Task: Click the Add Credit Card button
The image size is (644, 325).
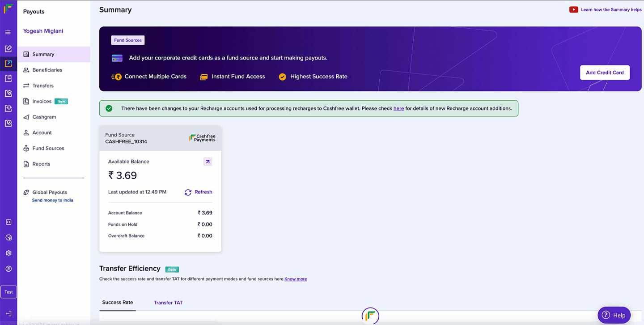Action: click(605, 73)
